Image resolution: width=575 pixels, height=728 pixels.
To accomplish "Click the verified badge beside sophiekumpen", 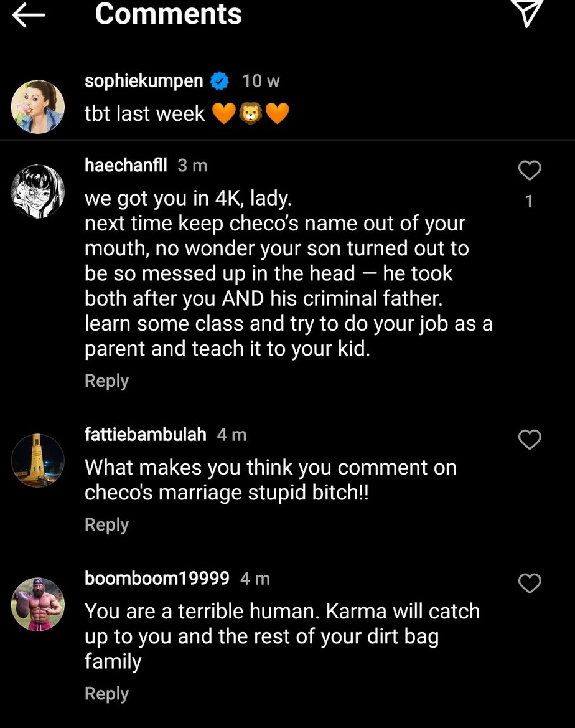I will point(218,81).
